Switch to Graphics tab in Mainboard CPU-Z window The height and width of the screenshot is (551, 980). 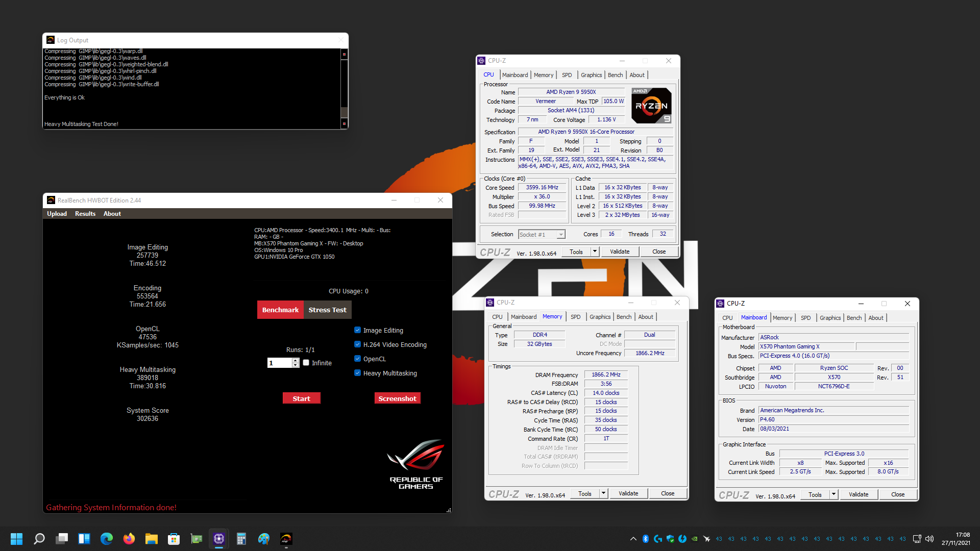(x=830, y=318)
